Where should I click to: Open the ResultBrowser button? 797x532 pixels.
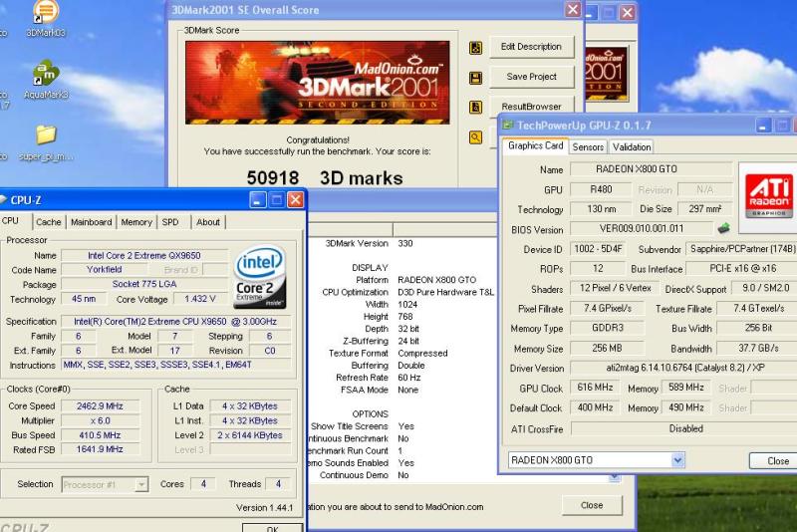point(532,106)
